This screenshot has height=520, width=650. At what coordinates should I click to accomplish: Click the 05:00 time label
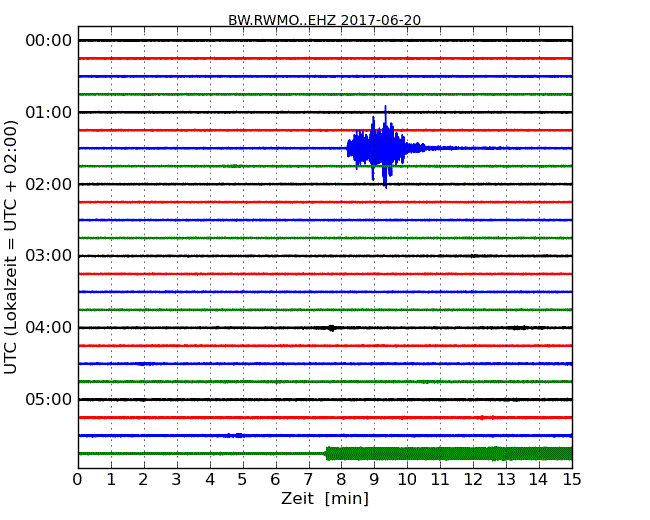[49, 399]
